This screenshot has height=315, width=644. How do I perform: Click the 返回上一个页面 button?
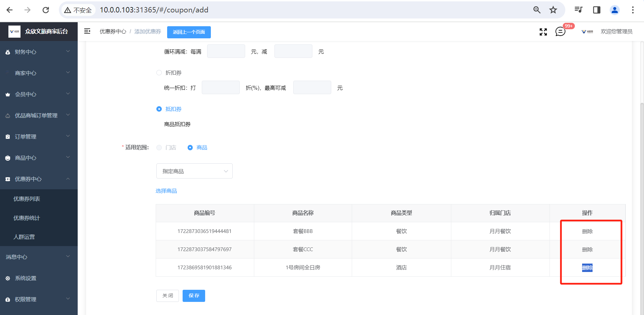click(x=189, y=32)
